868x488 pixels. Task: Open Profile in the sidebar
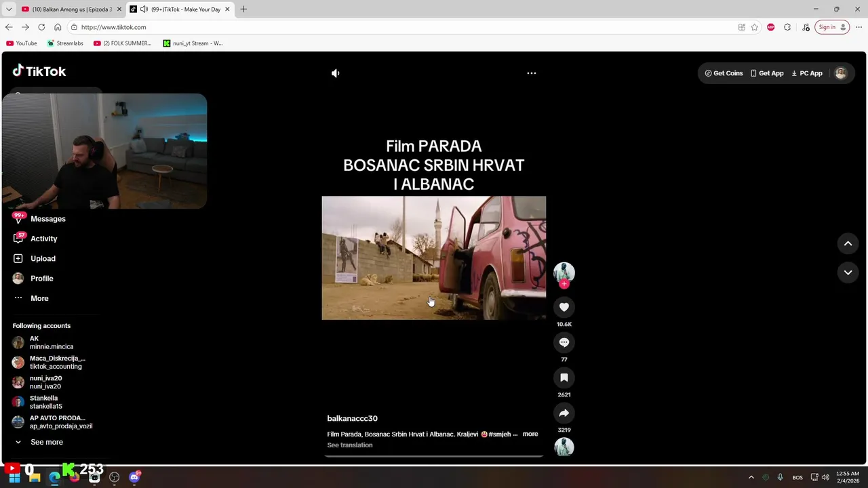click(41, 279)
